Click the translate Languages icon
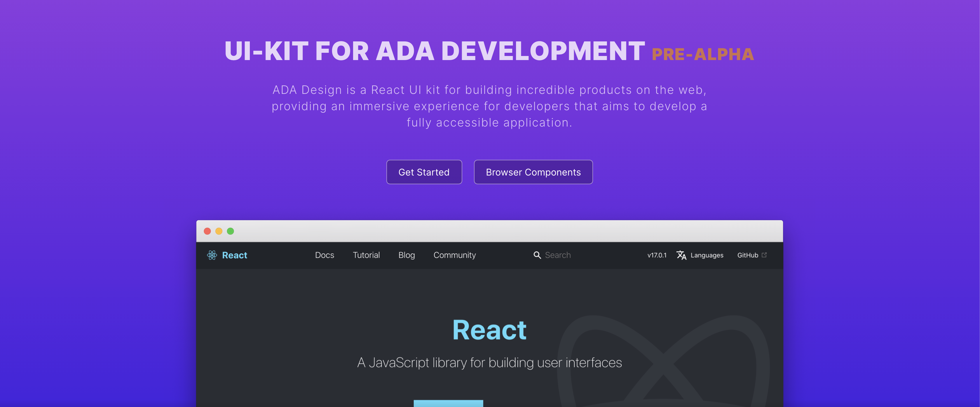 point(681,255)
